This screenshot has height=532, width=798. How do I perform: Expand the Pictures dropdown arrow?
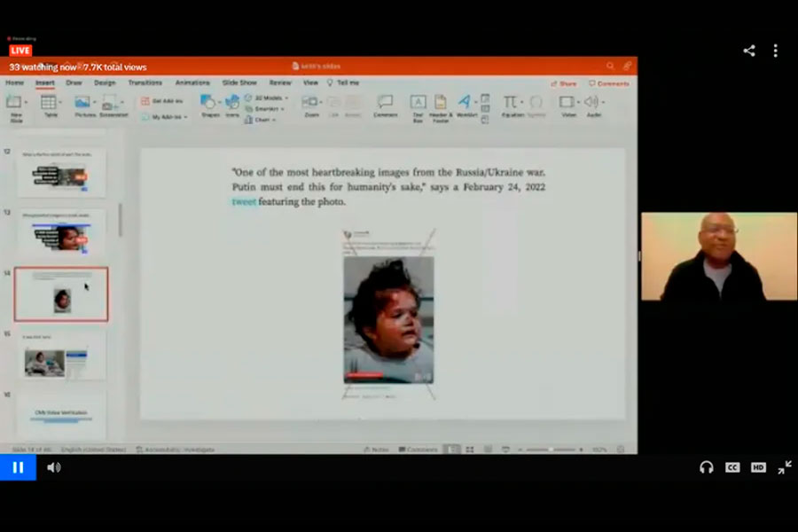click(x=94, y=103)
